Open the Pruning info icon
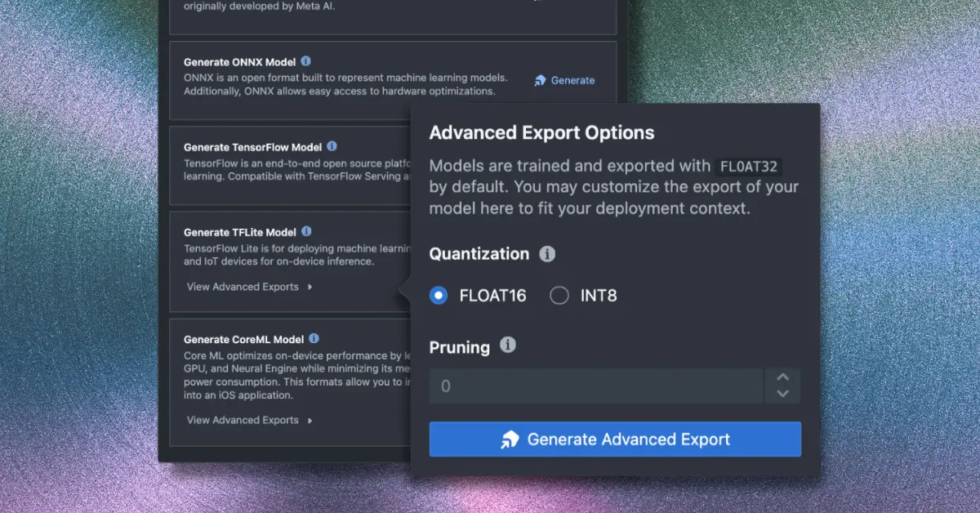Viewport: 980px width, 513px height. coord(508,346)
